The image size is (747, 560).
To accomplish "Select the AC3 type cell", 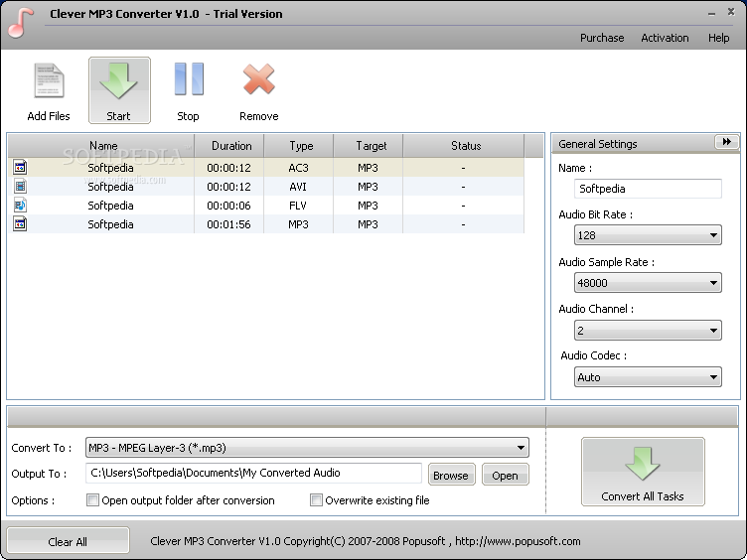I will (299, 168).
